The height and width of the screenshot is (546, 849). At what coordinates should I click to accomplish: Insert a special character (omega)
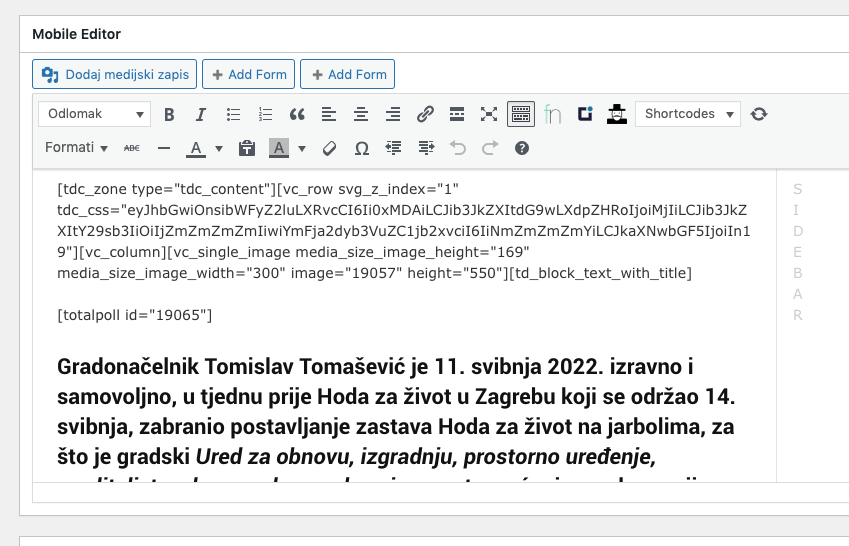tap(362, 148)
